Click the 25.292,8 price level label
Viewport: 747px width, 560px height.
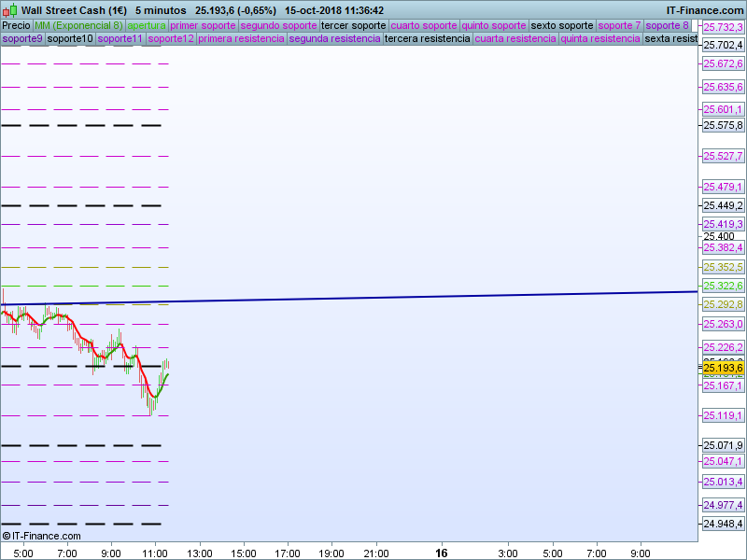pos(723,304)
